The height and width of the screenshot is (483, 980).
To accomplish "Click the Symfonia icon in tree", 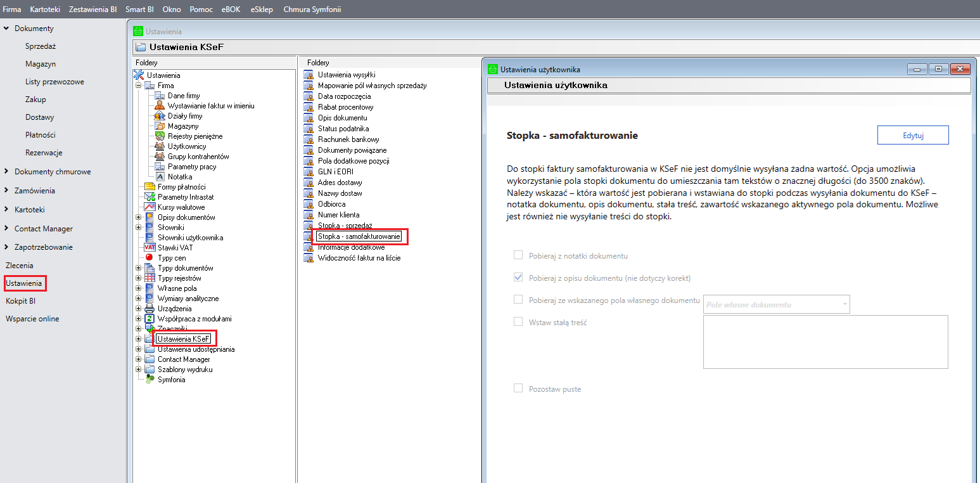I will (150, 380).
